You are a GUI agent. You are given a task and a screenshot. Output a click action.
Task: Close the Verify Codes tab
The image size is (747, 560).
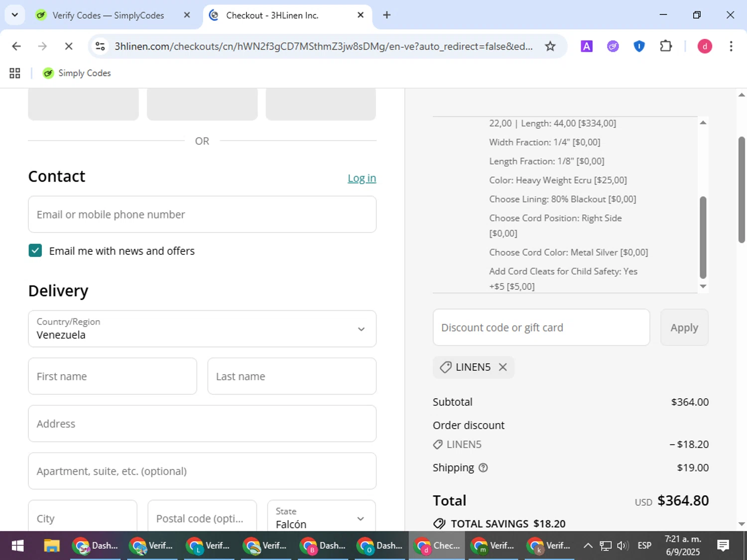click(x=187, y=15)
